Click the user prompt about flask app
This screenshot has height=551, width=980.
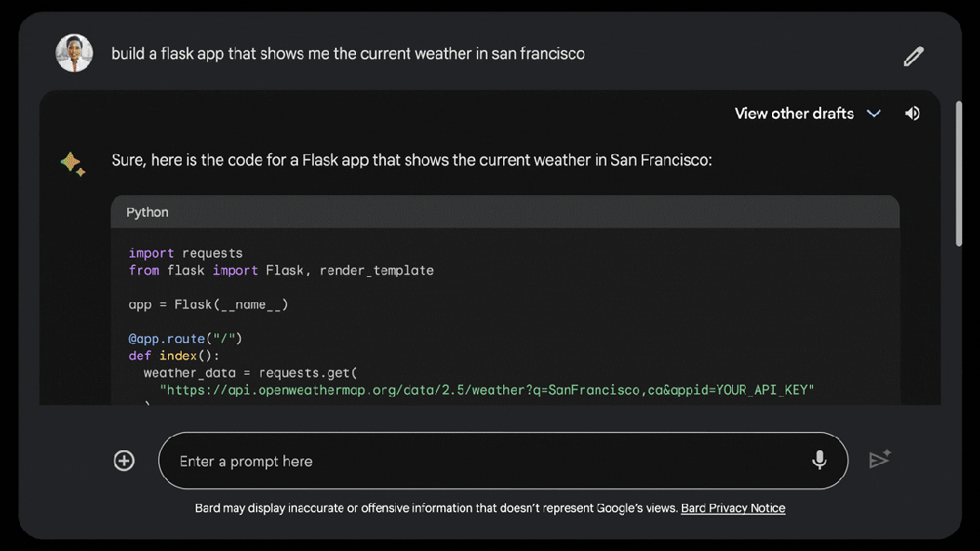pos(348,54)
